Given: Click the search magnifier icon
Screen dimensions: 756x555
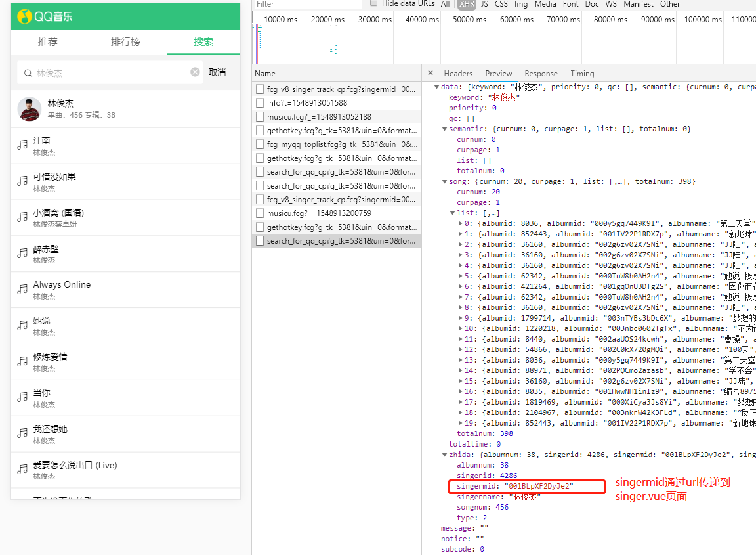Looking at the screenshot, I should point(28,74).
